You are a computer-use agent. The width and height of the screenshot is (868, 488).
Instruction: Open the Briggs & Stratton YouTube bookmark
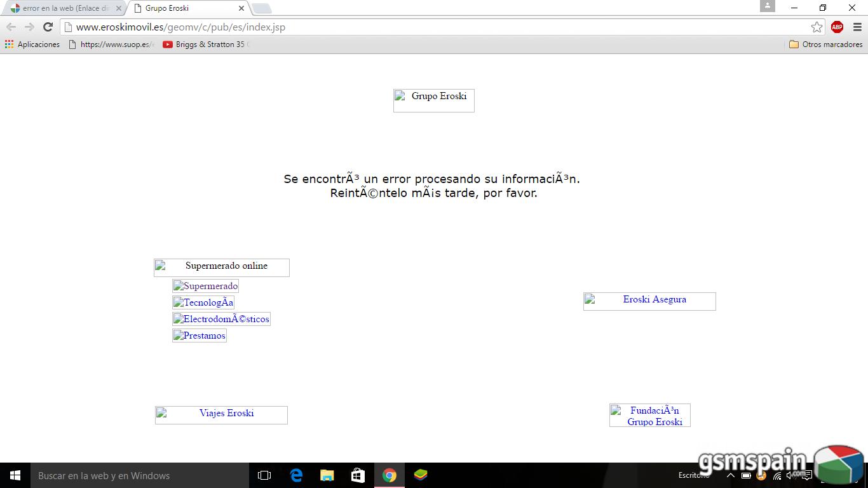[x=206, y=44]
